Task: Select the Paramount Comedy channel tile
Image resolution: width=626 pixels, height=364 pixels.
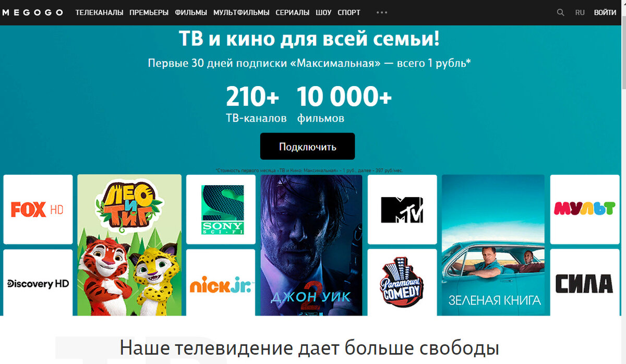Action: (x=402, y=283)
